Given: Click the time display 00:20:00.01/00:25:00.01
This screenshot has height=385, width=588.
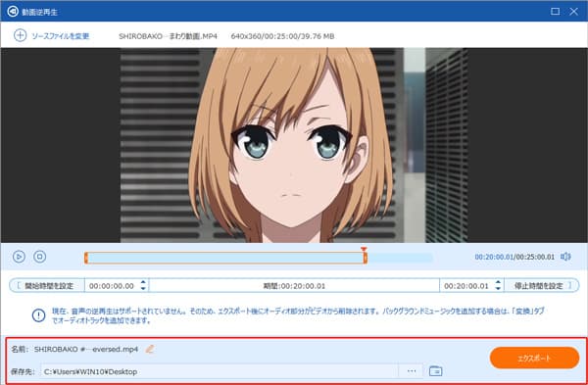Looking at the screenshot, I should click(514, 257).
